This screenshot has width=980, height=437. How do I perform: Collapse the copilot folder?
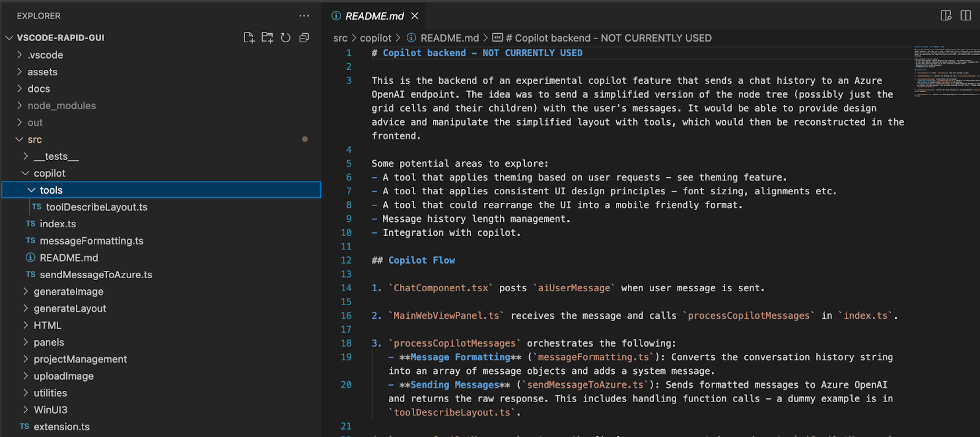pos(26,173)
